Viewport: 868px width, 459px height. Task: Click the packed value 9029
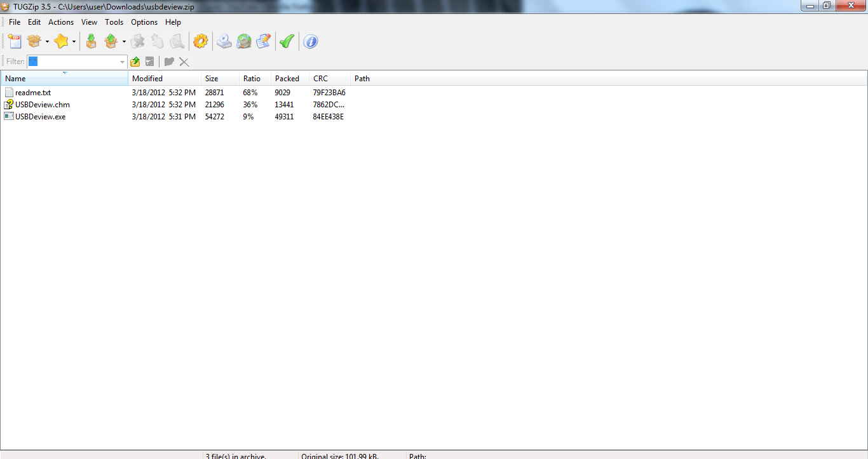(283, 93)
